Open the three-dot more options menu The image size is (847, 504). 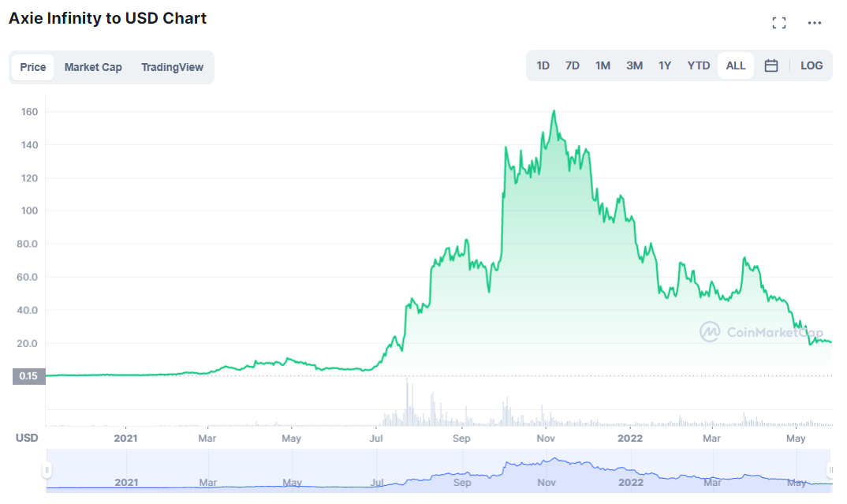(815, 23)
